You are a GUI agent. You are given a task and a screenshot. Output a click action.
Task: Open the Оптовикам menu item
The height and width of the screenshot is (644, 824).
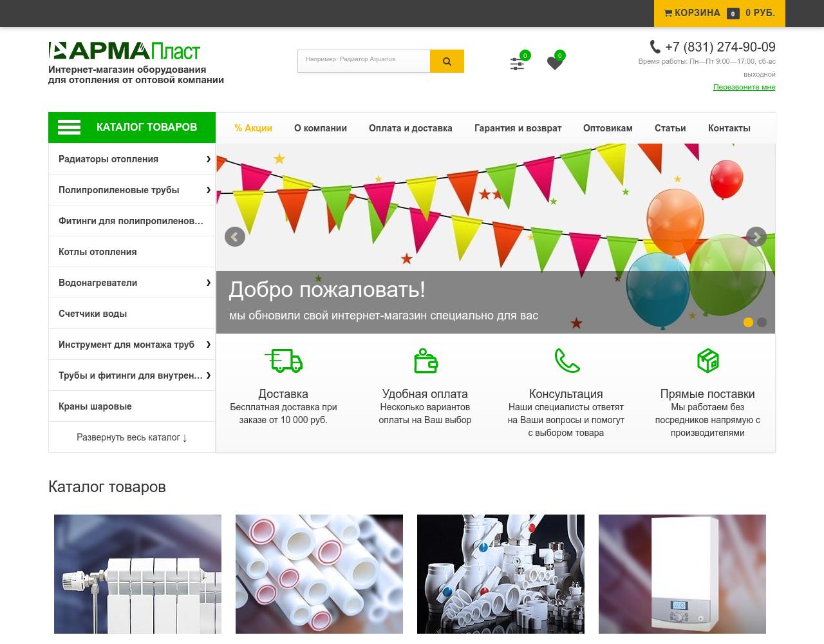[x=608, y=128]
